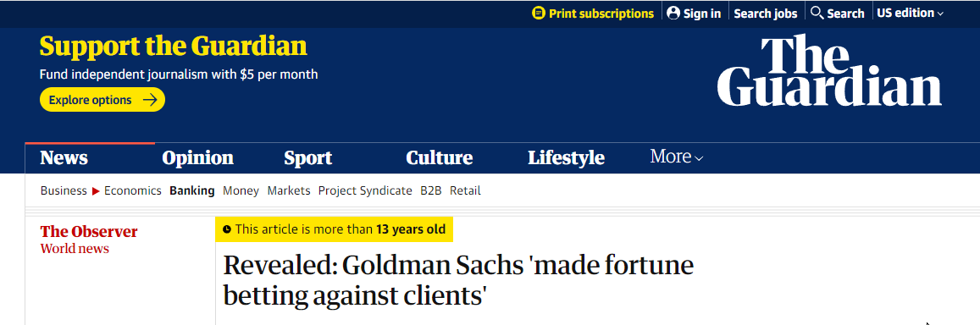Open the News section tab
Image resolution: width=980 pixels, height=325 pixels.
click(64, 157)
